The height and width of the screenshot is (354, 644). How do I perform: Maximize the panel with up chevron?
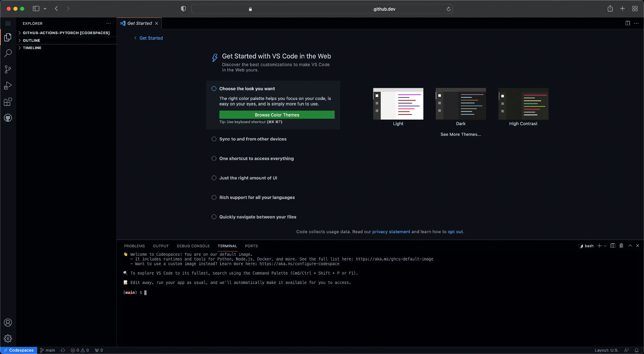630,246
